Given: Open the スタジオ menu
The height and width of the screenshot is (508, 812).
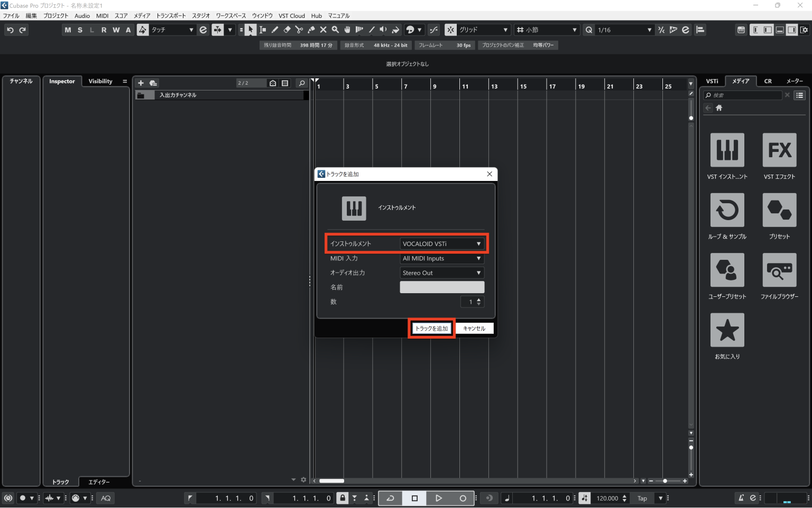Looking at the screenshot, I should click(x=200, y=15).
